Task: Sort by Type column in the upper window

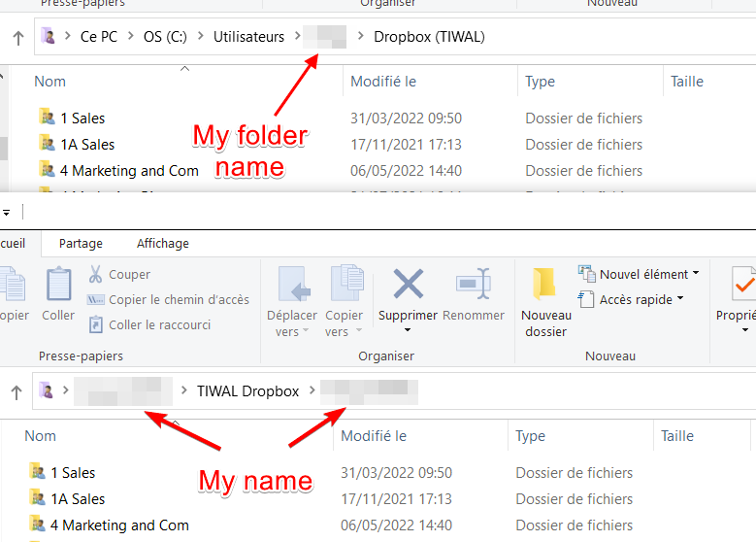Action: 540,82
